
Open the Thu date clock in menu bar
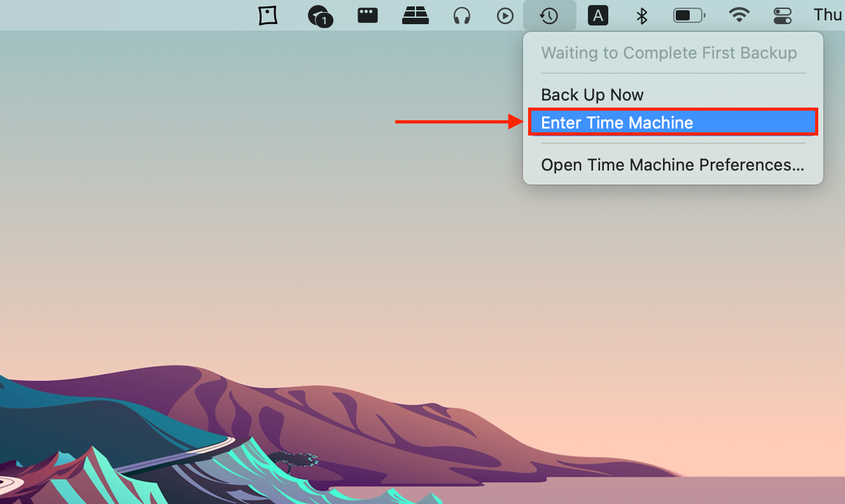tap(828, 15)
